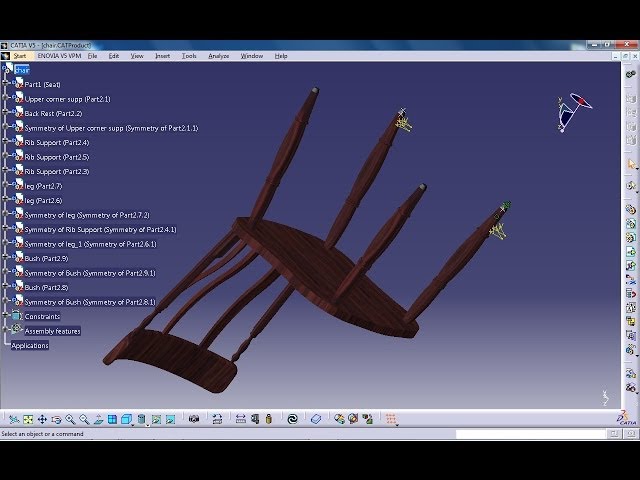Screen dimensions: 640x480
Task: Select 'Rib Support (Part2.5)' in tree
Action: tap(57, 157)
